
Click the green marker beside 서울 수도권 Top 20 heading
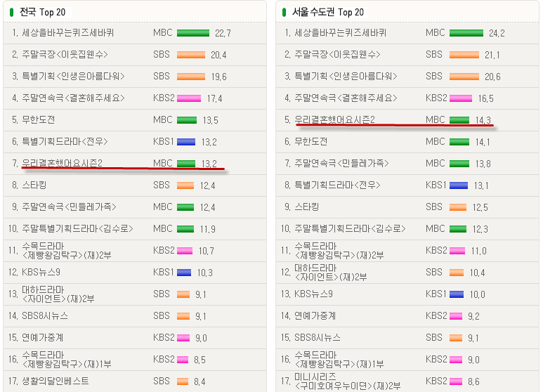click(284, 13)
